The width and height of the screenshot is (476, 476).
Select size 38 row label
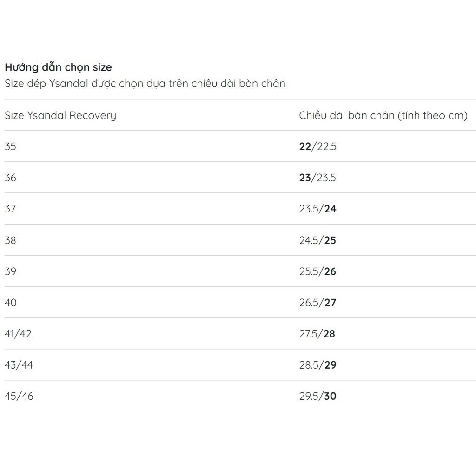point(10,240)
